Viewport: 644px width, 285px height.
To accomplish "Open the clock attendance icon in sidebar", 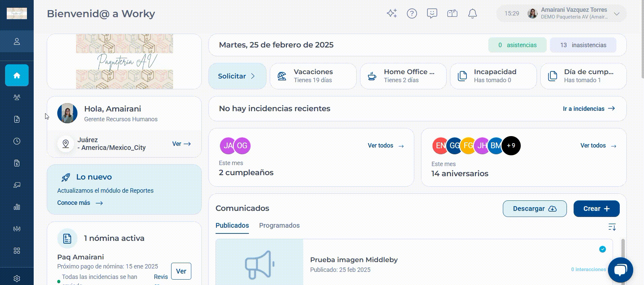I will pos(17,141).
